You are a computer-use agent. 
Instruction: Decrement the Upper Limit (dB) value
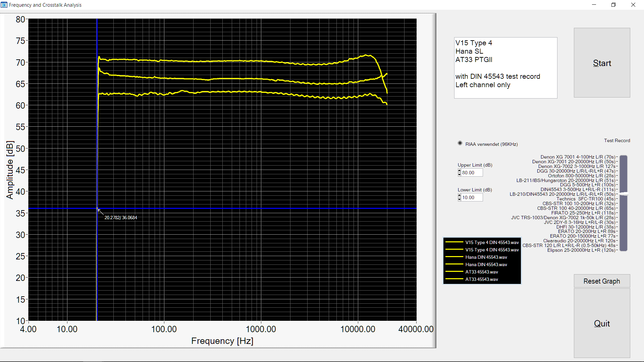point(459,174)
